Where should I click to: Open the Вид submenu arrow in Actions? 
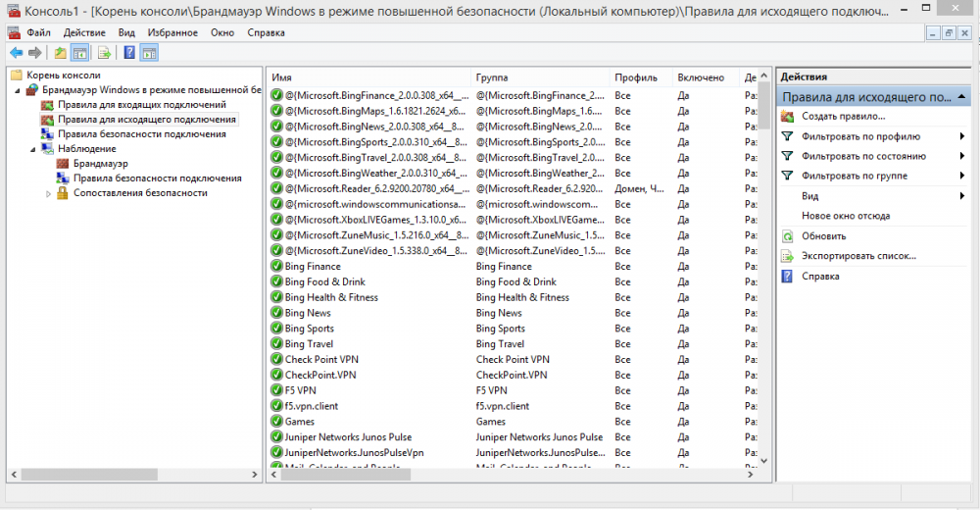(x=962, y=196)
